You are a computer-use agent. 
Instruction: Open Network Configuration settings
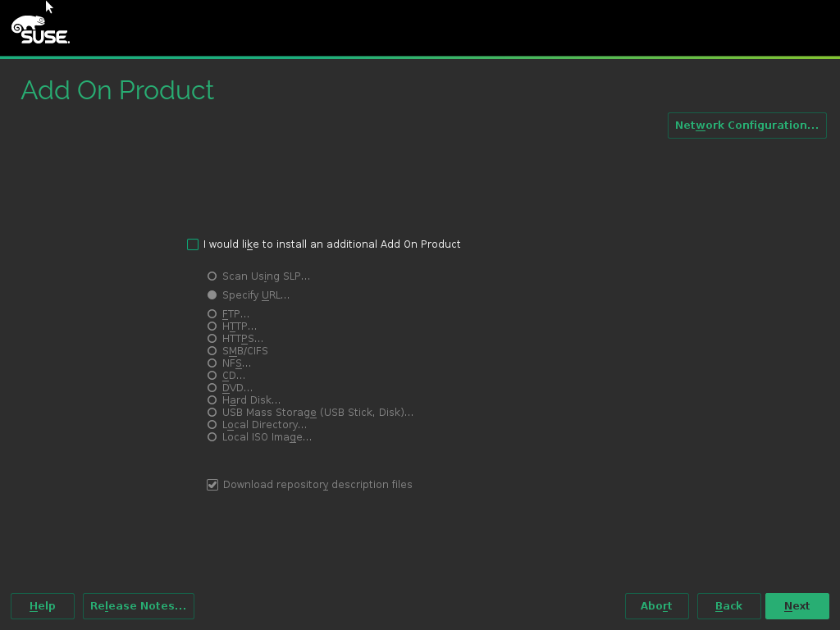pyautogui.click(x=746, y=126)
